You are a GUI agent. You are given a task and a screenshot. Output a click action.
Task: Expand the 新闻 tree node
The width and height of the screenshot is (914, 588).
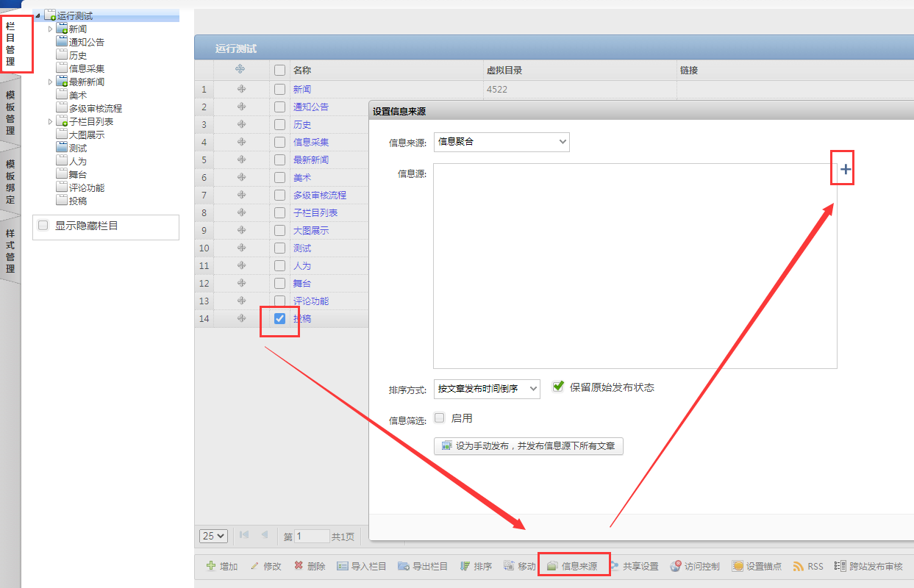tap(51, 29)
